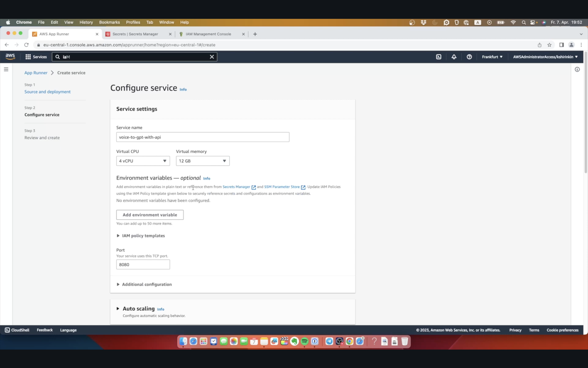This screenshot has height=368, width=588.
Task: Go to App Runner breadcrumb
Action: pyautogui.click(x=36, y=73)
